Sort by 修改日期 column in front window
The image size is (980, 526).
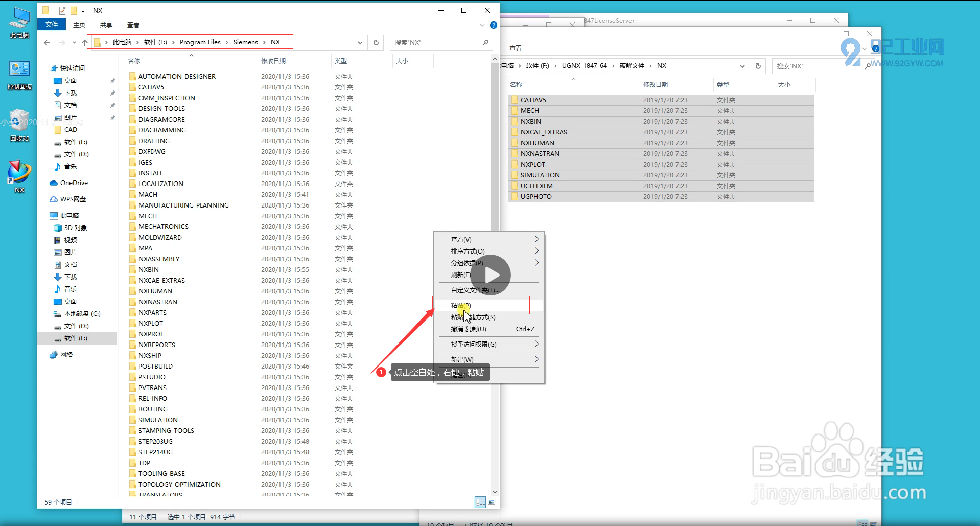(x=273, y=61)
